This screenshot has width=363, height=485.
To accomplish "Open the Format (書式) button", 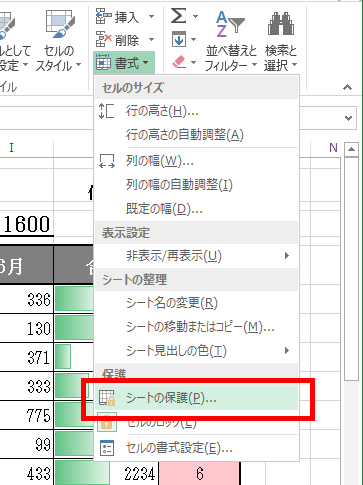I will 124,63.
